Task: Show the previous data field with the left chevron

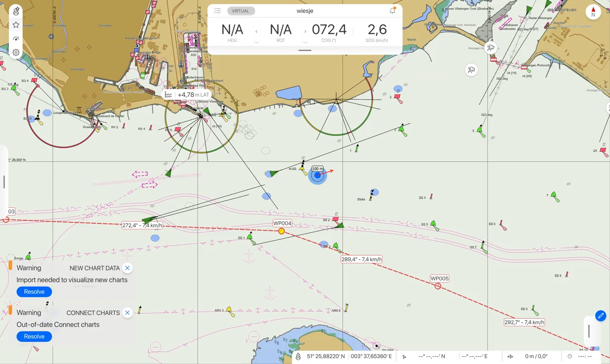Action: (x=256, y=31)
